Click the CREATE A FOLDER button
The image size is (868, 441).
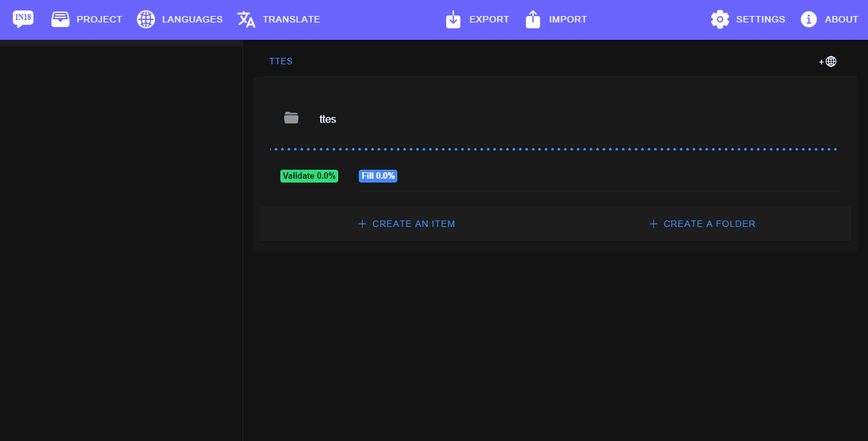point(702,224)
